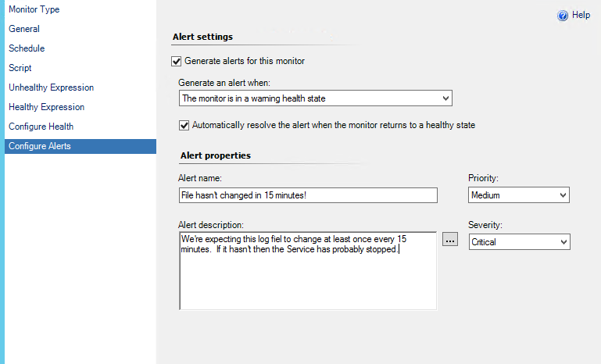Navigate to Unhealthy Expression

pos(52,87)
